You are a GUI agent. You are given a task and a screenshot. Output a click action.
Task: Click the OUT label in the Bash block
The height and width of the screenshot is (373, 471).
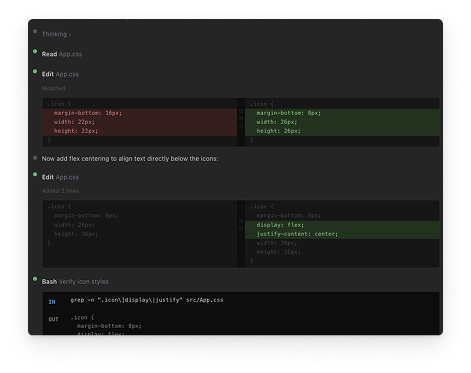click(53, 319)
